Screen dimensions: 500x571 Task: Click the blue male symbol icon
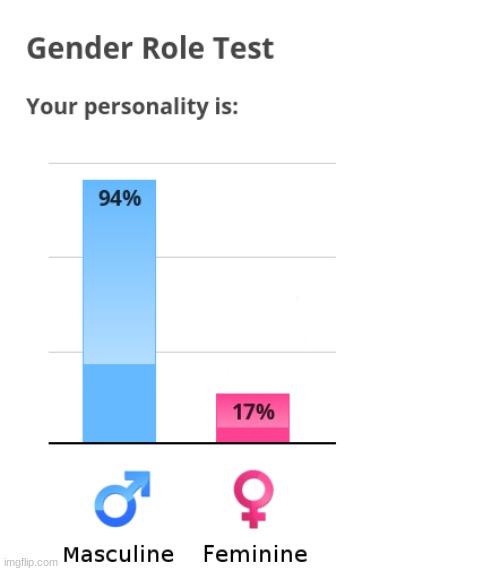click(122, 499)
